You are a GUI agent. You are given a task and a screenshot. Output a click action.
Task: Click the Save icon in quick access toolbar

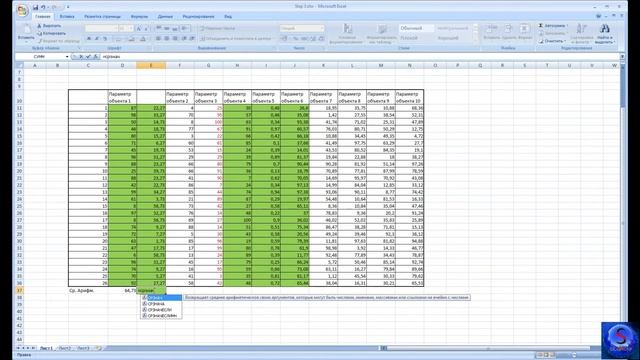pyautogui.click(x=36, y=7)
